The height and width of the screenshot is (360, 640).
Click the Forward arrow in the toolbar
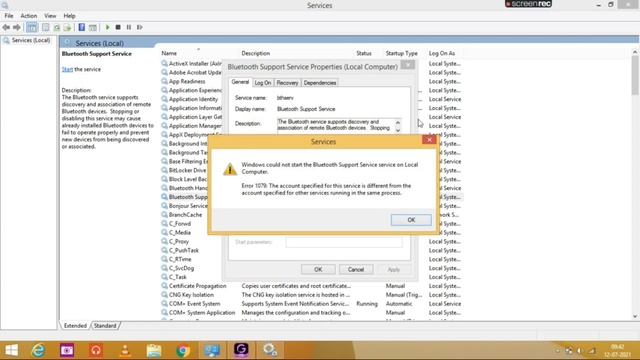[x=17, y=27]
